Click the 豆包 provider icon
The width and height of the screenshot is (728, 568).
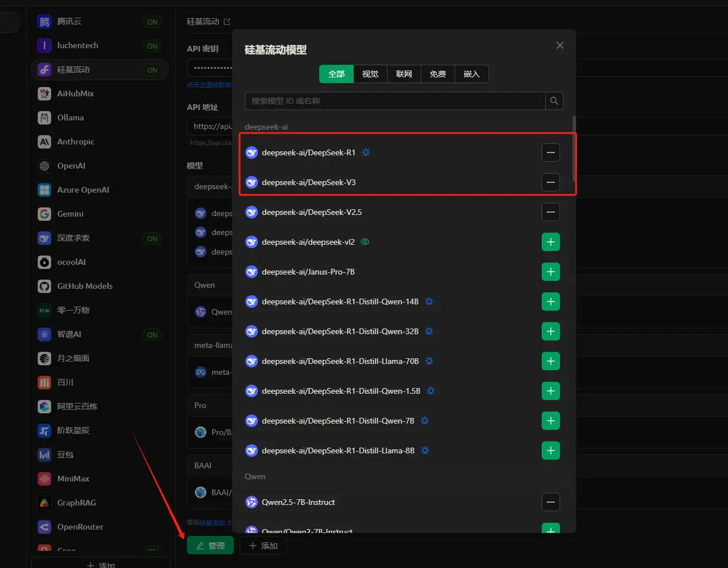pos(43,455)
